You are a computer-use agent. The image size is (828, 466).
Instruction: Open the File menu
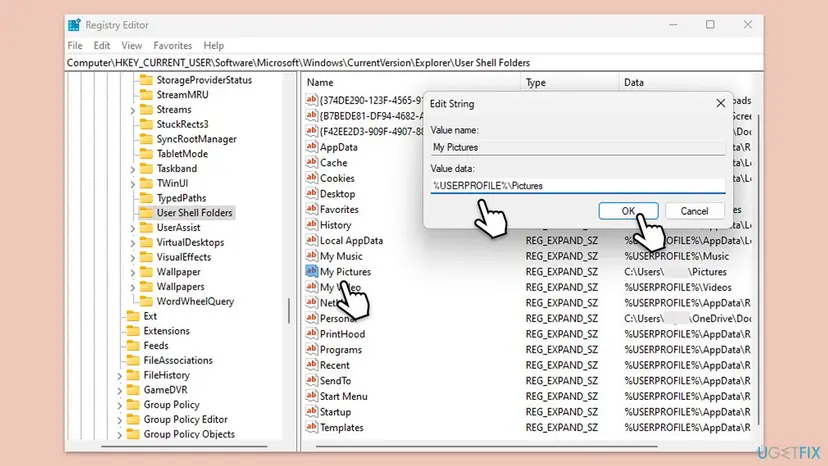pyautogui.click(x=74, y=45)
